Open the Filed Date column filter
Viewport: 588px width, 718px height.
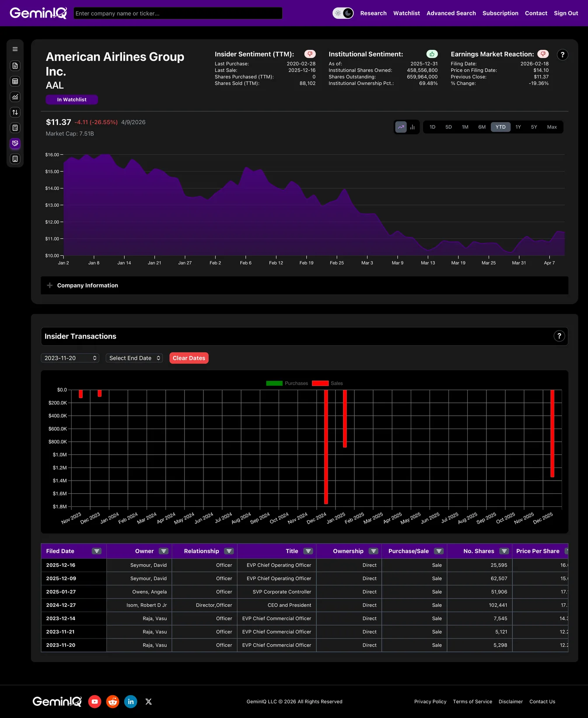(97, 551)
